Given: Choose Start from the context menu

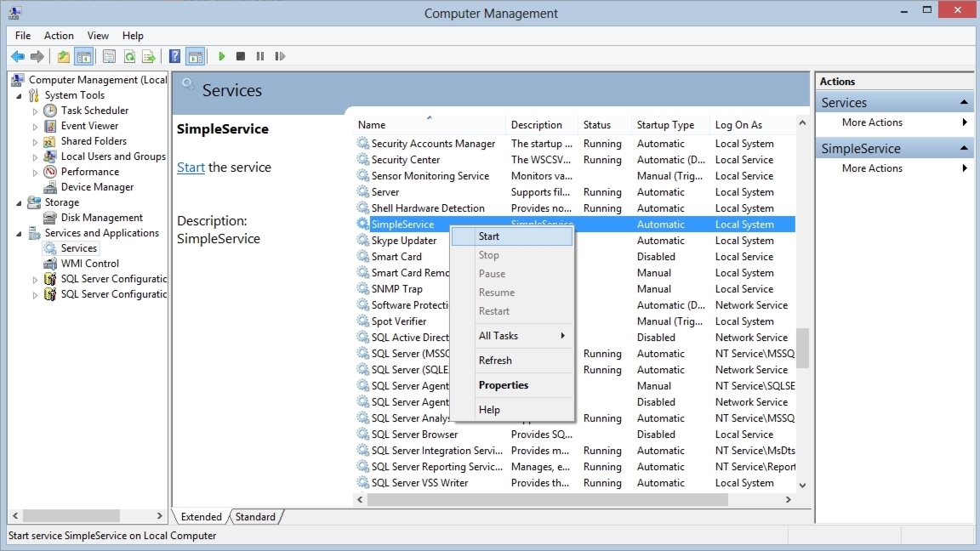Looking at the screenshot, I should pos(488,236).
